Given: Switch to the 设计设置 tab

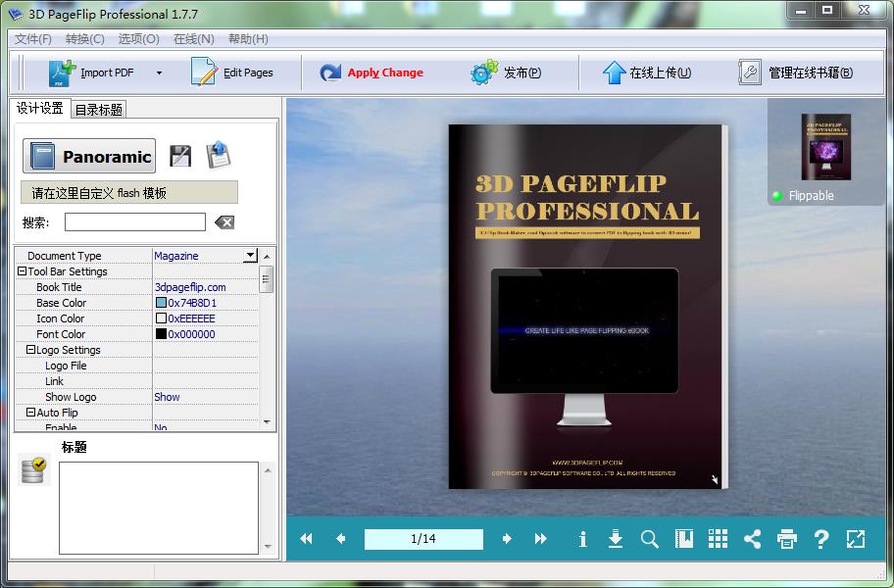Looking at the screenshot, I should click(x=39, y=108).
